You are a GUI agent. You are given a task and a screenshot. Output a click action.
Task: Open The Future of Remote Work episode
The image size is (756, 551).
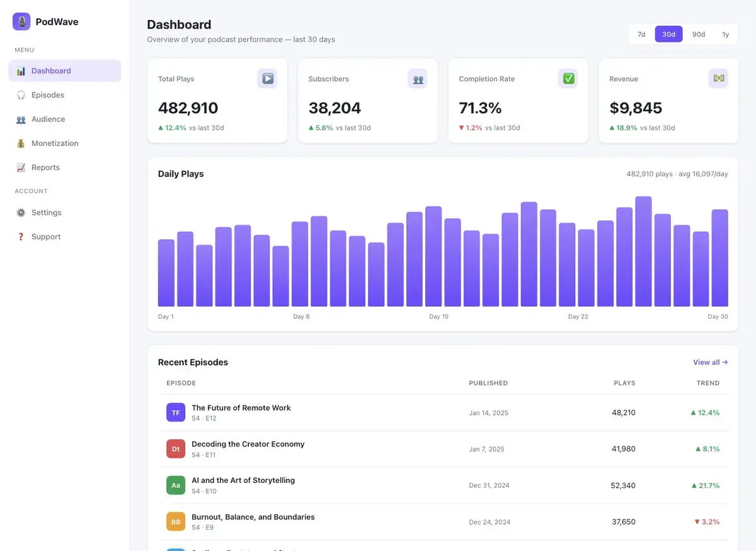[x=241, y=408]
